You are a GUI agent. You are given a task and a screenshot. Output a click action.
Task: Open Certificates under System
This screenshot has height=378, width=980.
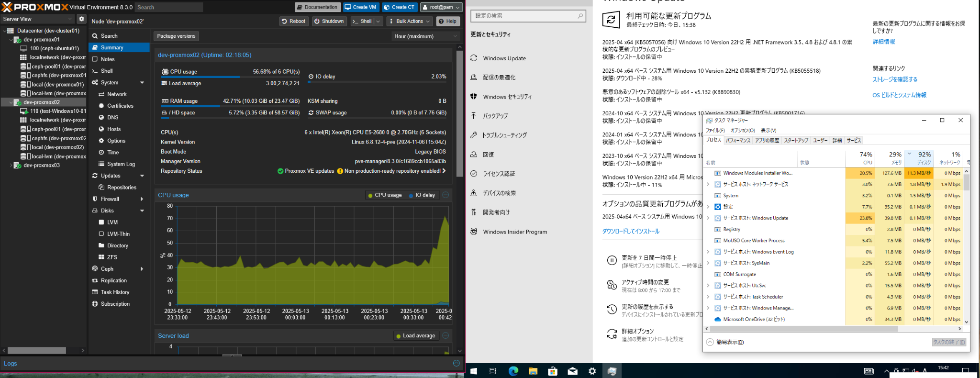(x=120, y=106)
